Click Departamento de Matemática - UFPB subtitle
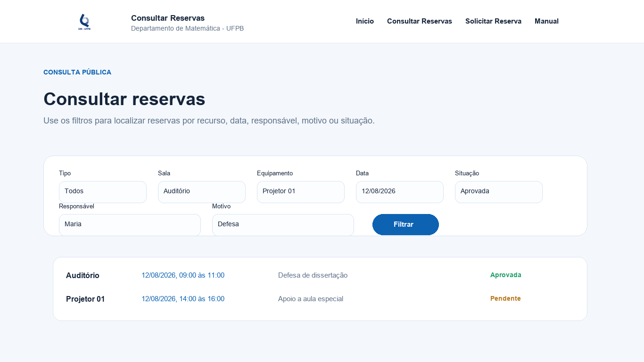The height and width of the screenshot is (362, 644). pos(187,28)
